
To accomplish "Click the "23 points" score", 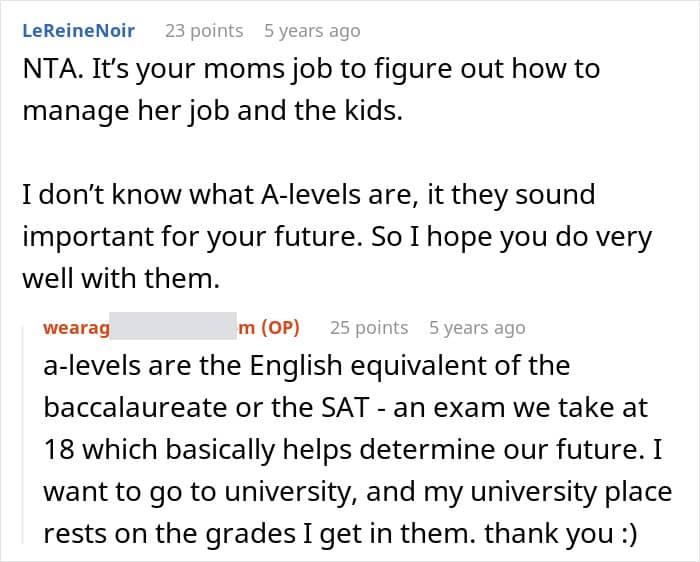I will click(204, 31).
